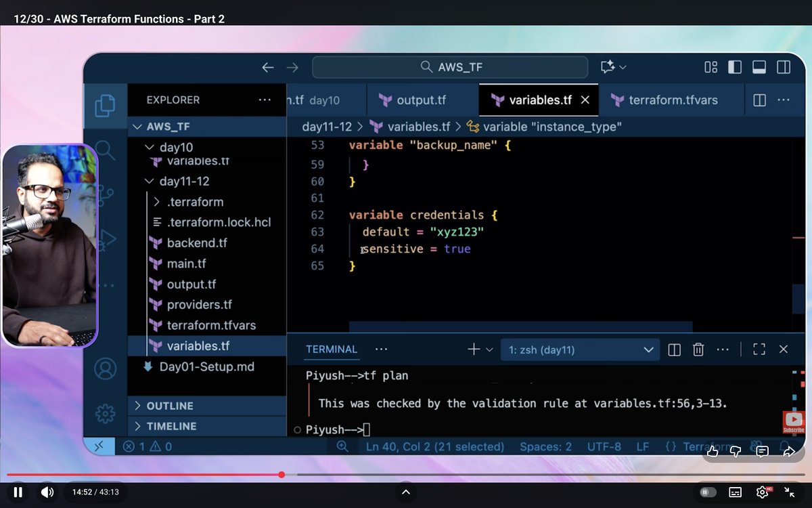The width and height of the screenshot is (812, 508).
Task: Collapse the day10 folder
Action: tap(207, 147)
